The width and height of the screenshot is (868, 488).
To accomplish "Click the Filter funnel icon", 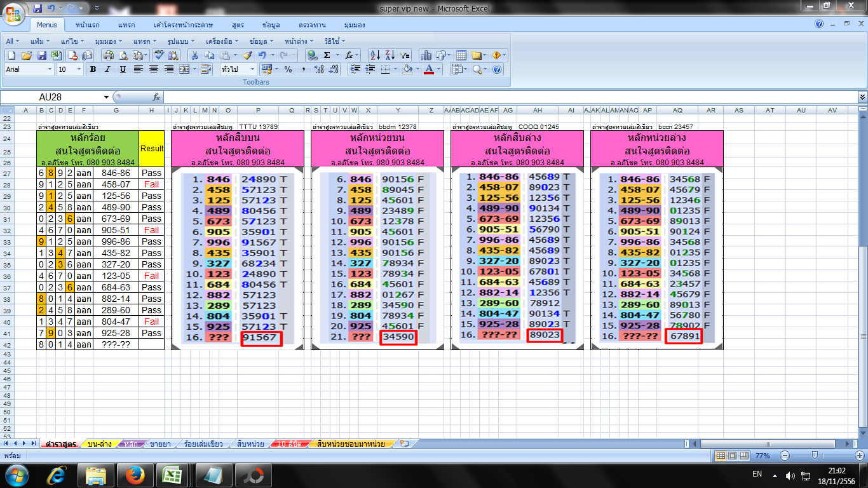I will [405, 55].
